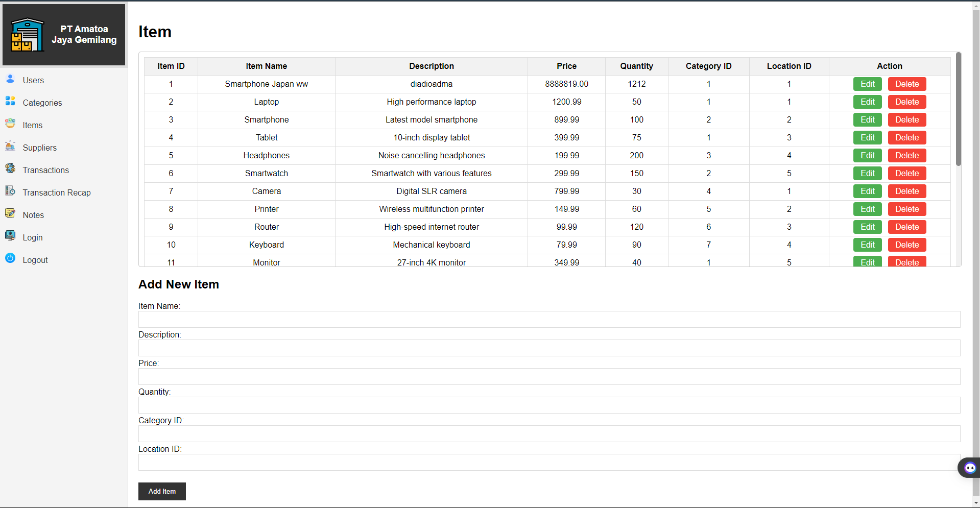
Task: Click the Items icon in sidebar
Action: pos(10,124)
